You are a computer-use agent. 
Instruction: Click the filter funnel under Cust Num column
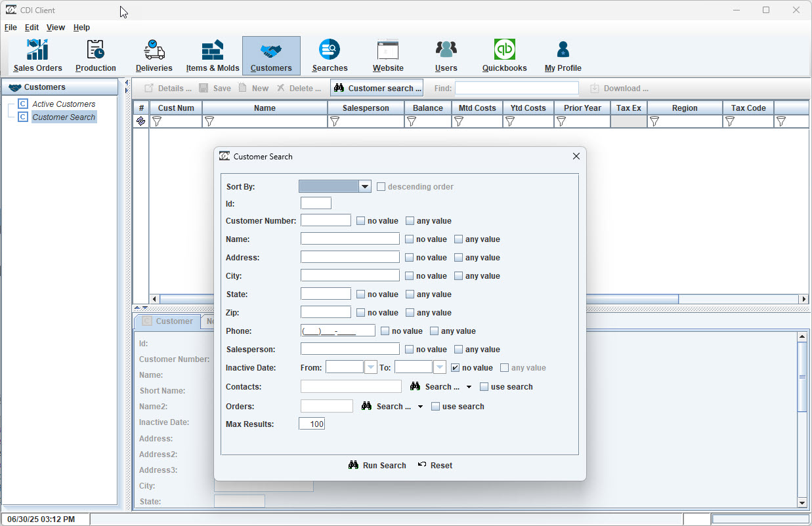point(157,121)
